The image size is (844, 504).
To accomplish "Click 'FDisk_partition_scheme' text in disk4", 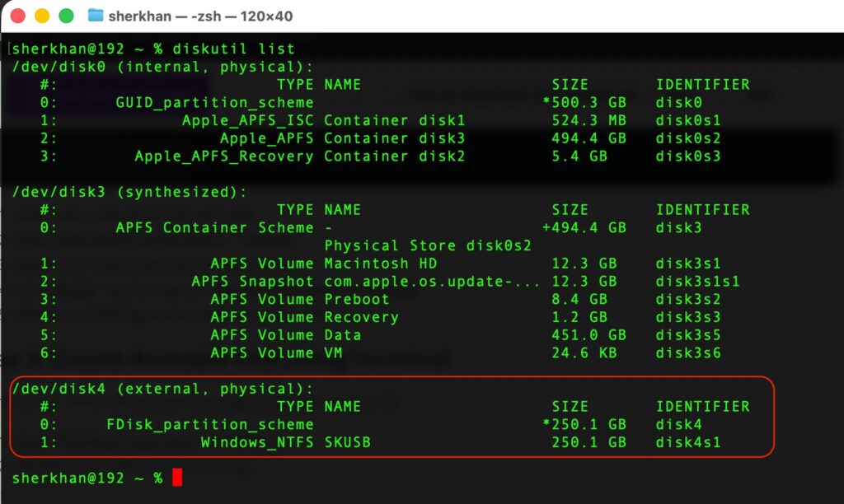I will 209,424.
